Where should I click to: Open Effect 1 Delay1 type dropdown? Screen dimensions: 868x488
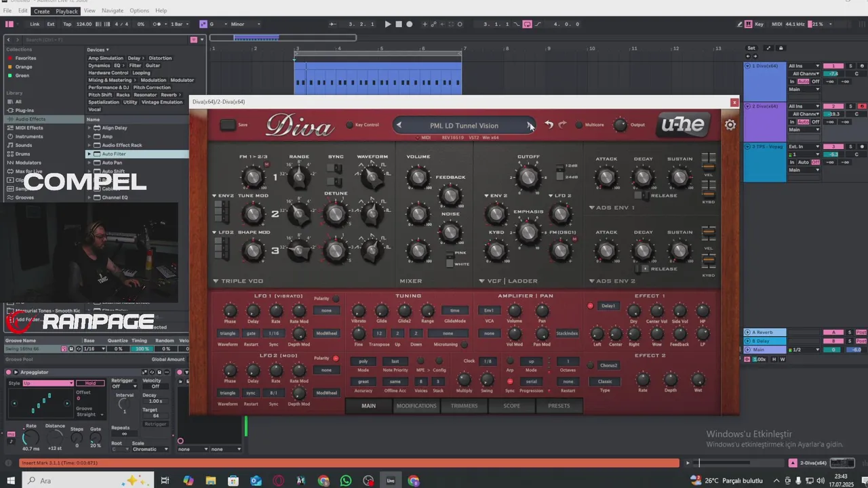click(608, 306)
